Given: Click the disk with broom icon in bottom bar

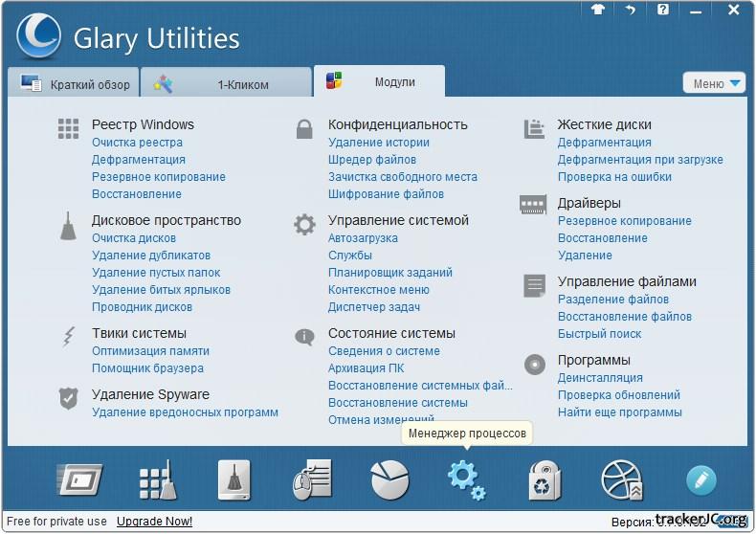Looking at the screenshot, I should [x=233, y=480].
